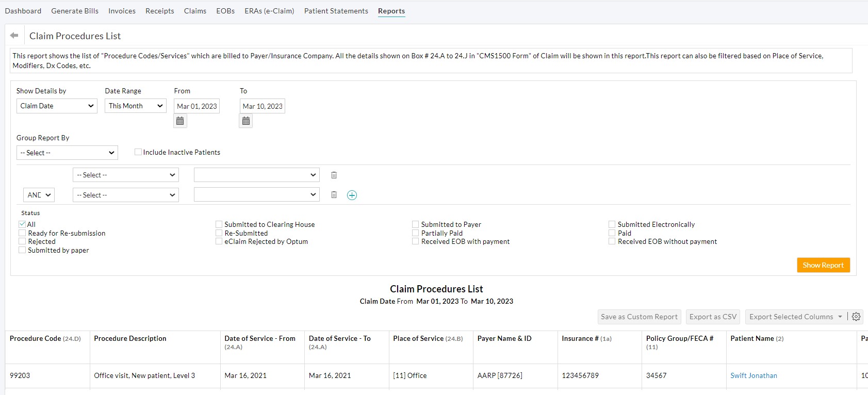Switch to the Patient Statements tab
The height and width of the screenshot is (395, 868).
tap(336, 11)
